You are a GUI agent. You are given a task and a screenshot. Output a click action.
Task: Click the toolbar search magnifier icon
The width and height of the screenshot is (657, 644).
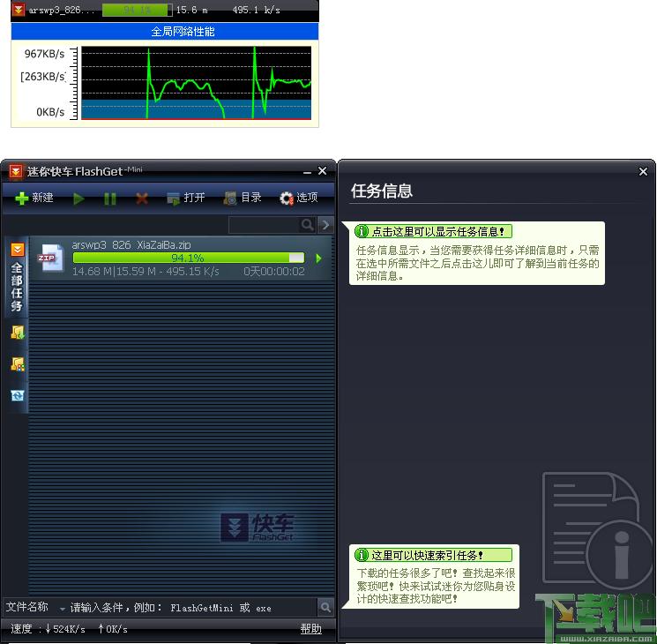(x=307, y=225)
